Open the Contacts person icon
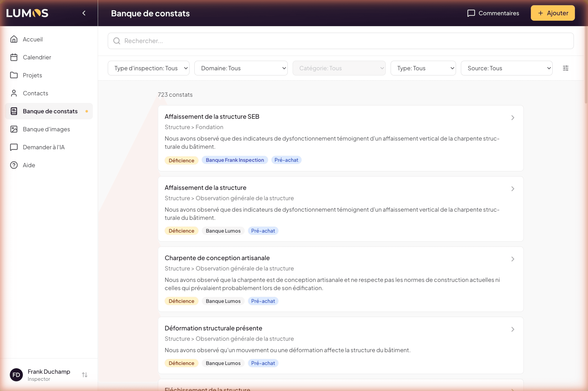This screenshot has height=391, width=588. [14, 93]
